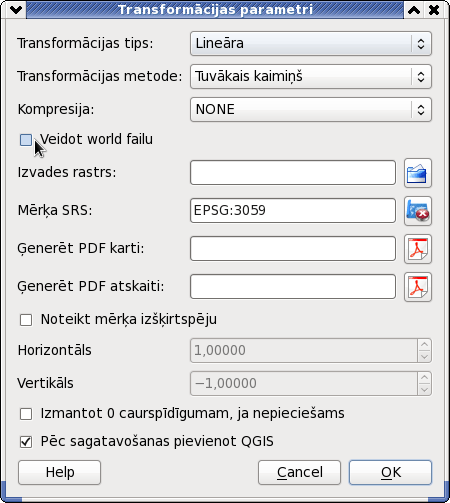450x503 pixels.
Task: Expand Transformācijas metode combo box
Action: 311,76
